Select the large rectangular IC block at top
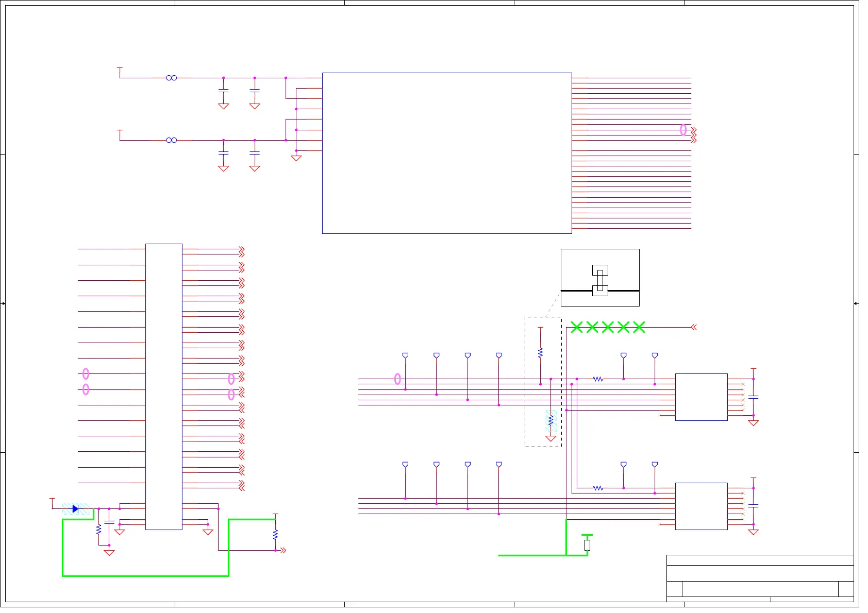The width and height of the screenshot is (868, 613). tap(447, 153)
